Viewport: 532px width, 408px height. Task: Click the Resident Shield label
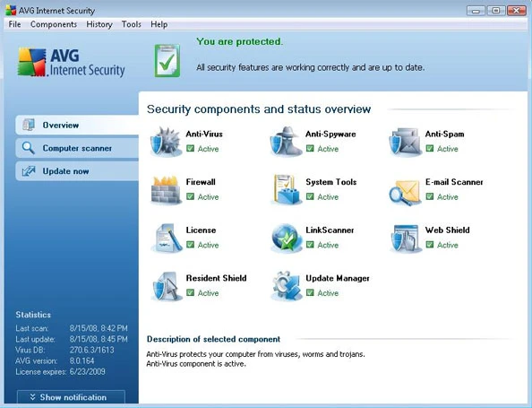pos(216,278)
